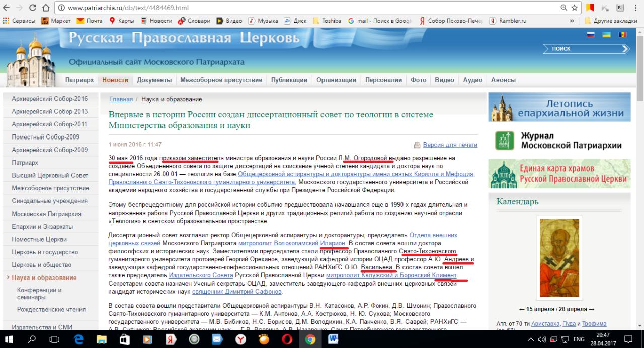Open the Собор Псково-Печер bookmark
644x348 pixels.
pyautogui.click(x=450, y=21)
